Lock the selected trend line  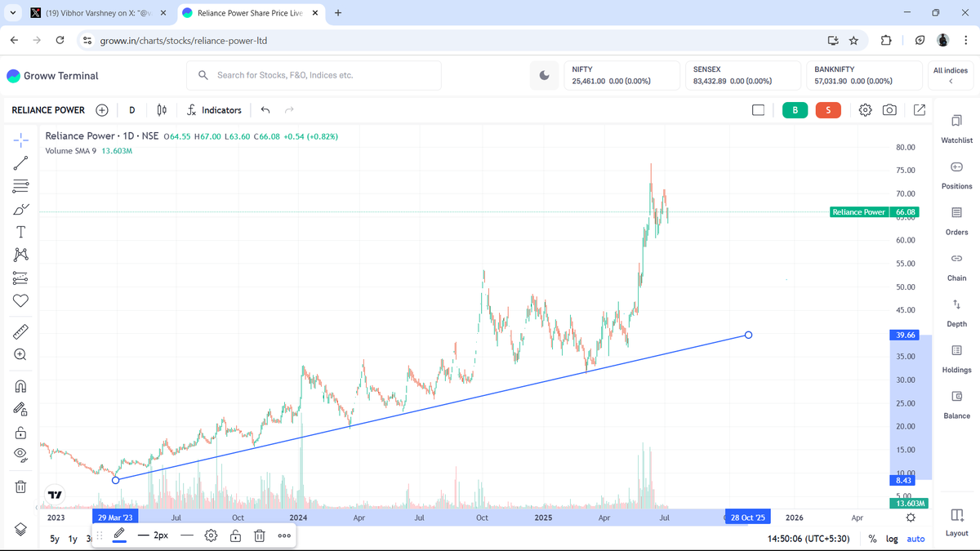click(235, 535)
